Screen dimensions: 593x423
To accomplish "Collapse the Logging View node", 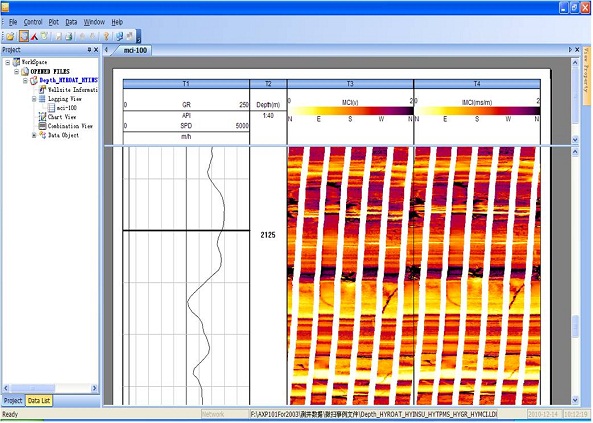I will click(x=34, y=99).
